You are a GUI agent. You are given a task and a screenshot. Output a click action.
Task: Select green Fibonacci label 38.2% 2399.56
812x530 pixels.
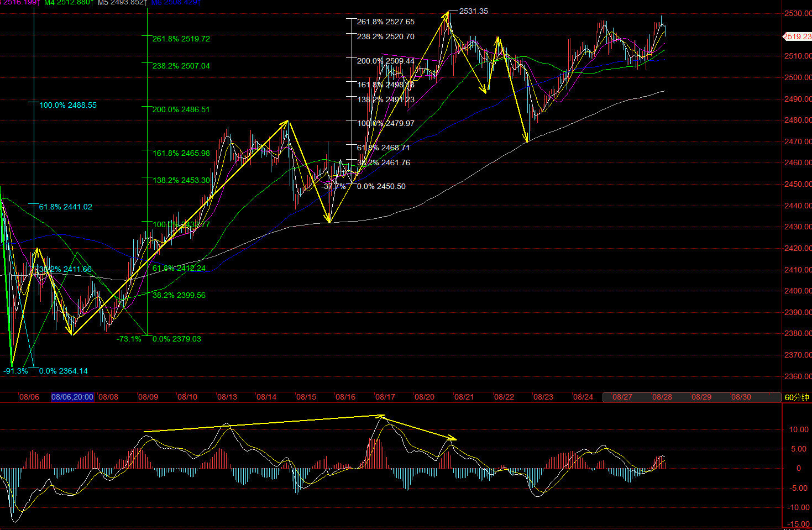pos(179,295)
